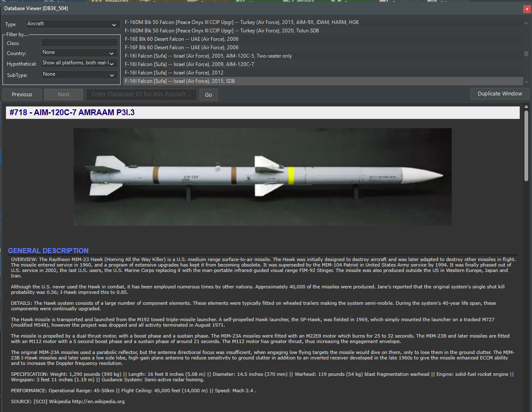Click the AIM-120 missile photo

click(263, 177)
